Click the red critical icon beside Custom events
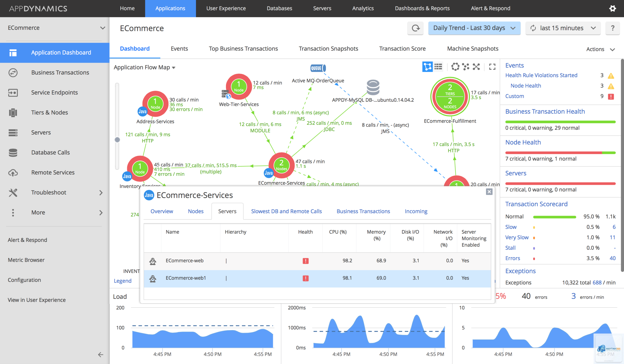 click(x=611, y=96)
